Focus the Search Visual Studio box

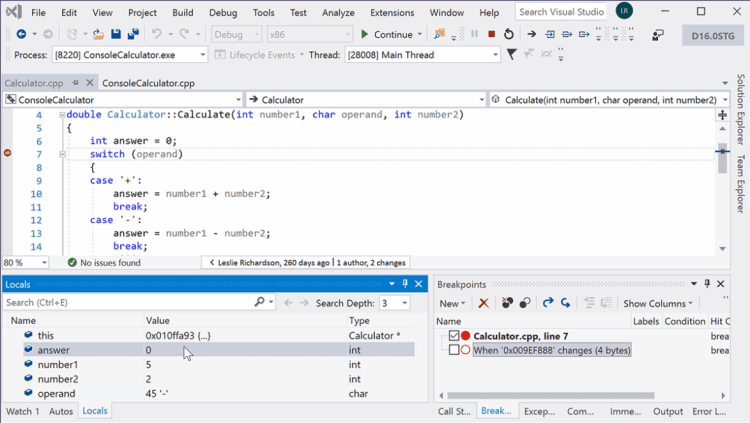point(561,12)
